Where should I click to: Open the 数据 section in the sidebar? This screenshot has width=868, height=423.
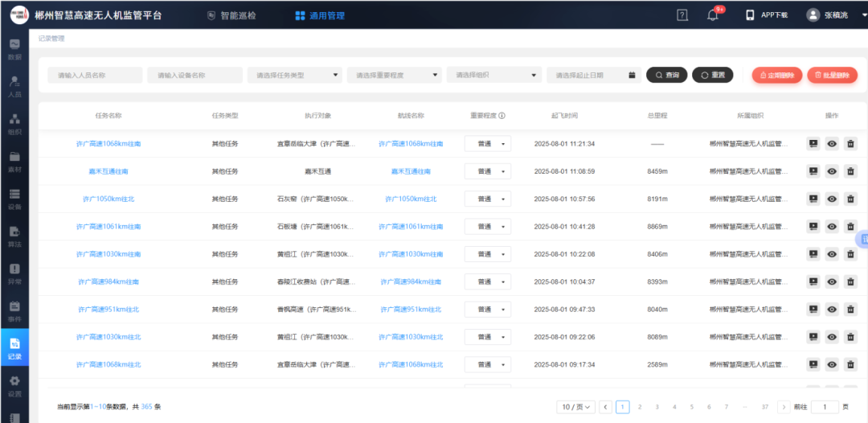[x=14, y=49]
